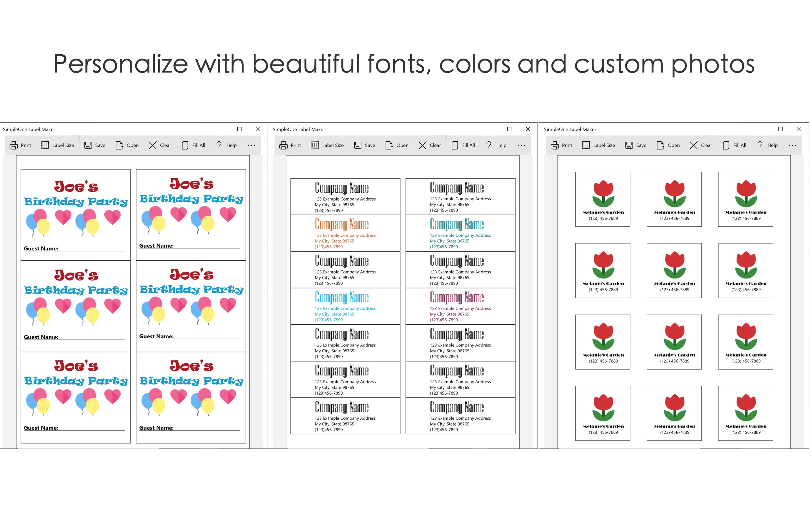Maximize the Company Name label window
Image resolution: width=812 pixels, height=507 pixels.
point(509,129)
